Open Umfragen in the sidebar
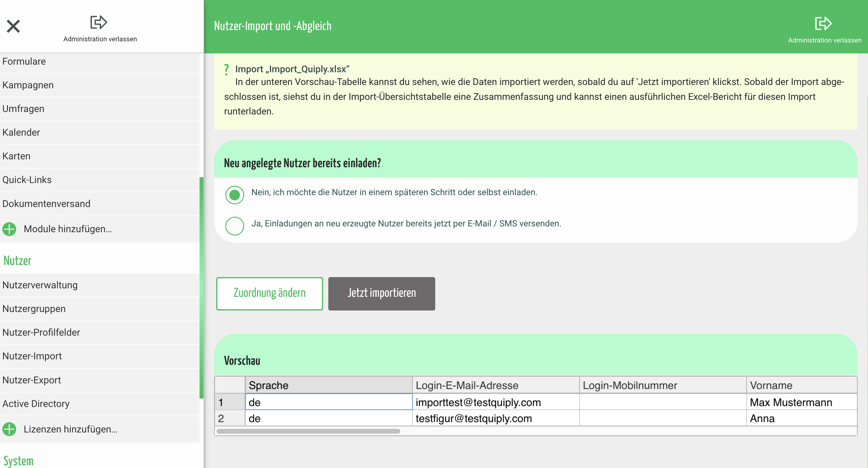 100,109
